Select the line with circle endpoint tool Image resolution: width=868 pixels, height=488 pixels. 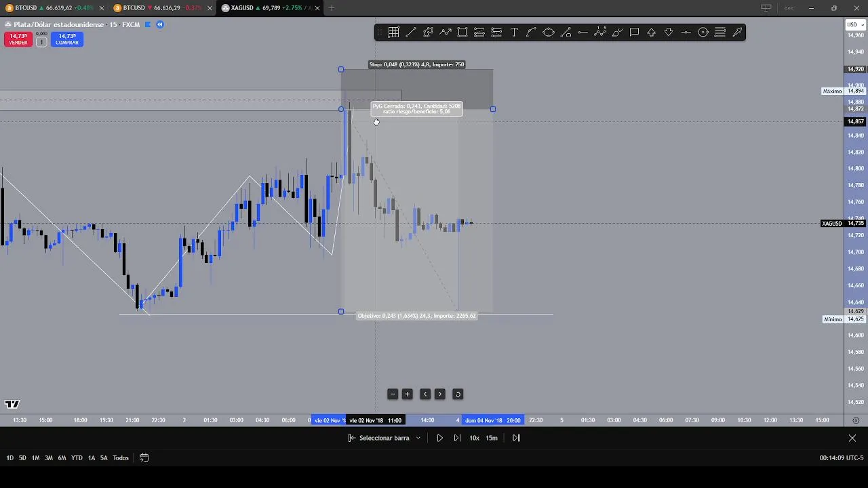tap(566, 32)
